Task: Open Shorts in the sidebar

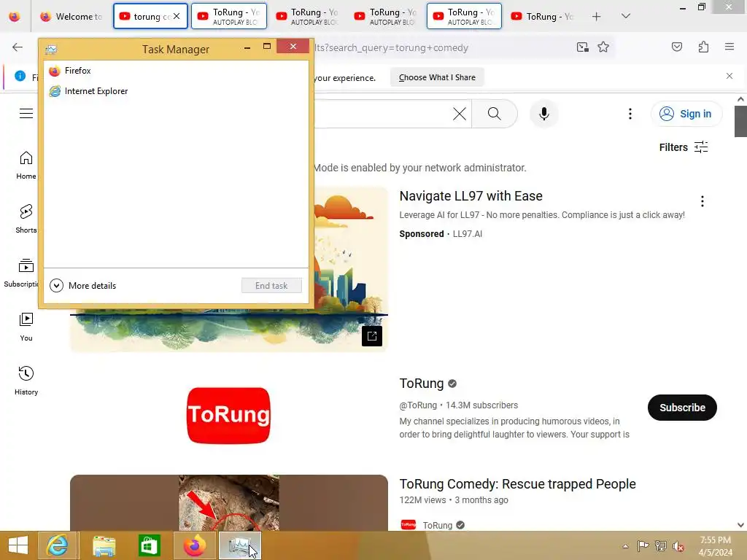Action: click(x=26, y=219)
